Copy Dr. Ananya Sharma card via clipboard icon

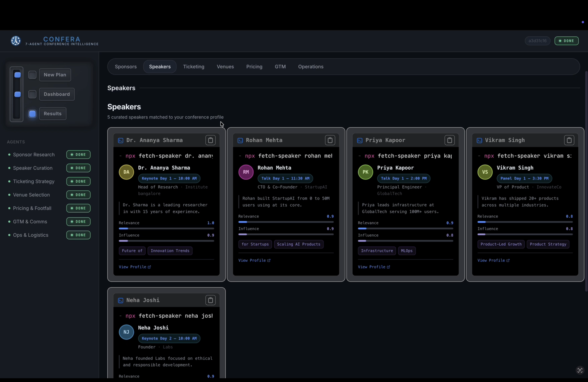pyautogui.click(x=210, y=140)
